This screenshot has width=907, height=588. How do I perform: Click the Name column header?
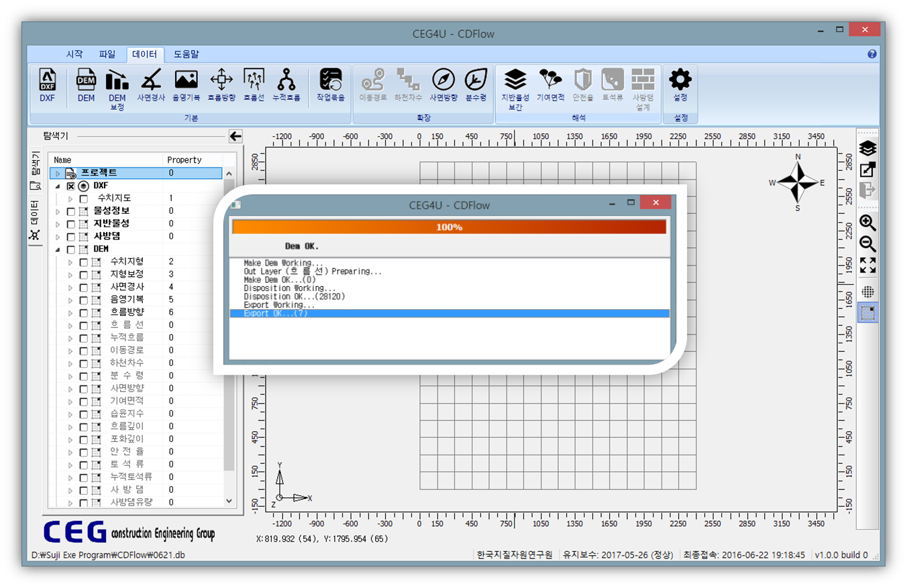tap(107, 160)
